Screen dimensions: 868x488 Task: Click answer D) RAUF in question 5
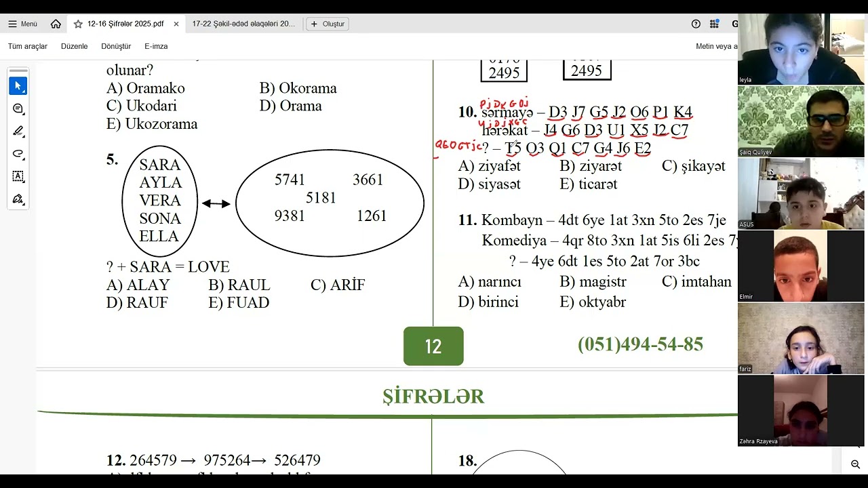[137, 303]
